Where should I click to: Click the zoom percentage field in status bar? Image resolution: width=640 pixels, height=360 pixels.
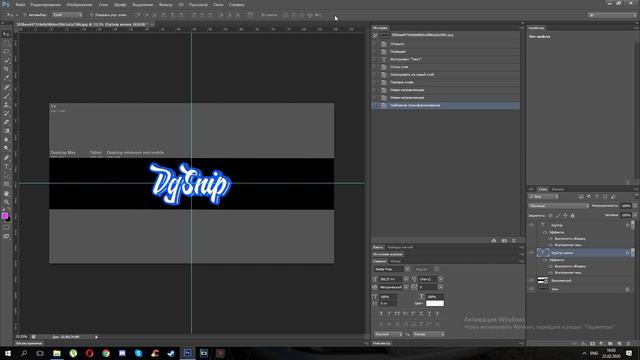[x=22, y=337]
